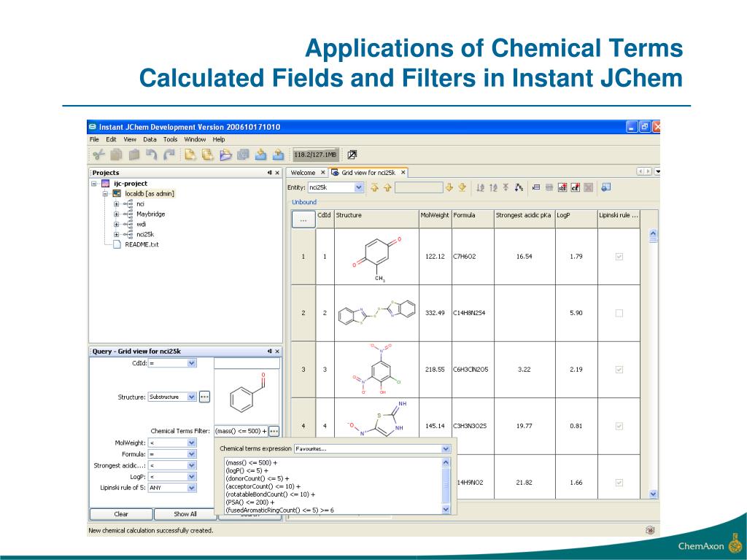Viewport: 747px width, 560px height.
Task: Go to last record with double down arrow
Action: 462,187
